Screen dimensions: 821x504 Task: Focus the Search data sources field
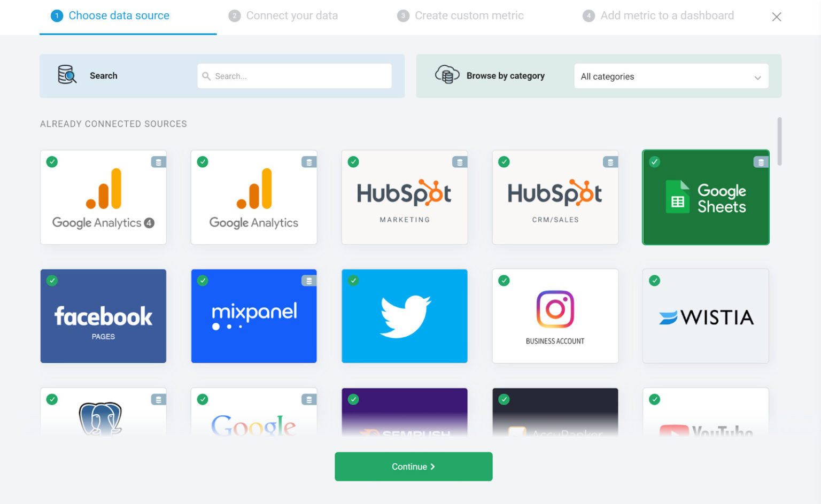tap(295, 76)
